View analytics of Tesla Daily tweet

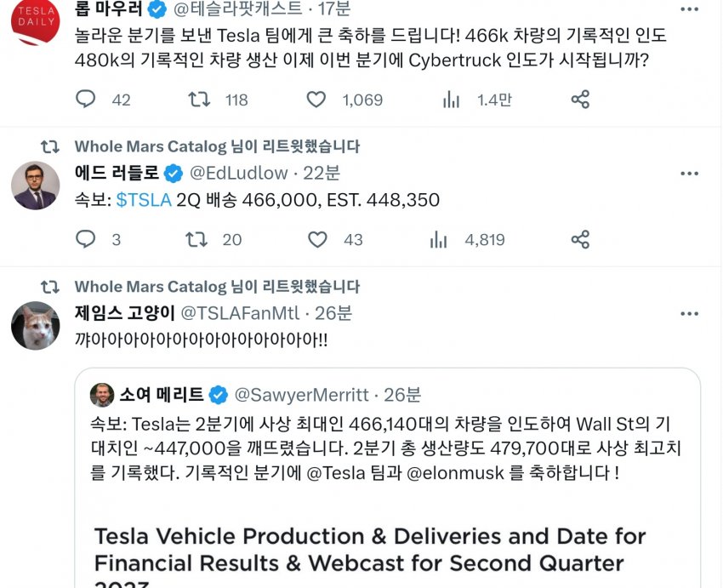click(x=451, y=100)
